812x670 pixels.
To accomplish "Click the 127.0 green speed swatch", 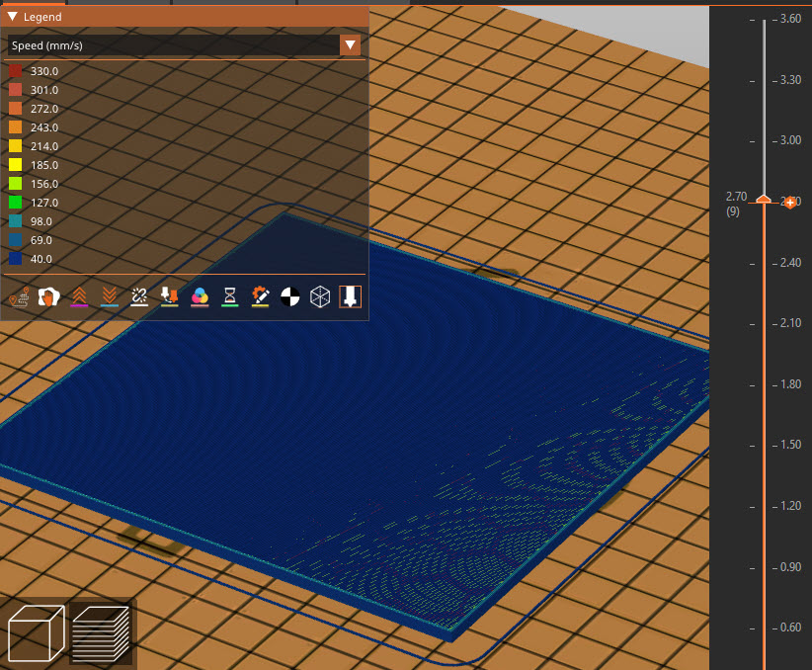I will click(x=16, y=203).
